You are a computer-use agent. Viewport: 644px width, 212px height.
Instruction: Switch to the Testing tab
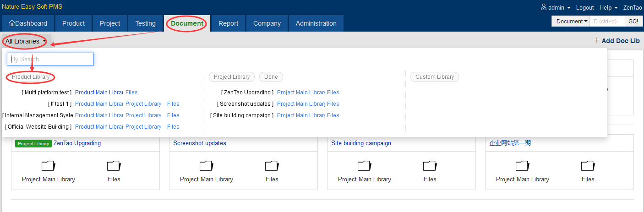pyautogui.click(x=145, y=23)
